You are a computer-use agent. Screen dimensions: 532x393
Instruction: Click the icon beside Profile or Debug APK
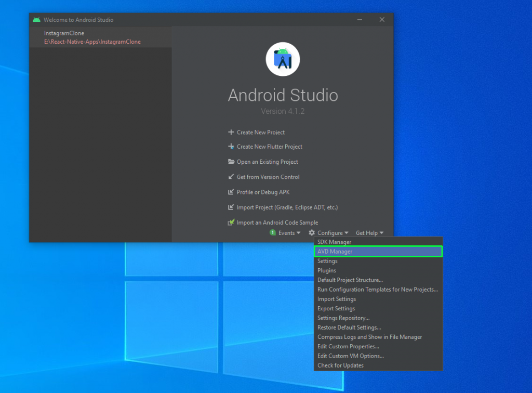(x=231, y=192)
